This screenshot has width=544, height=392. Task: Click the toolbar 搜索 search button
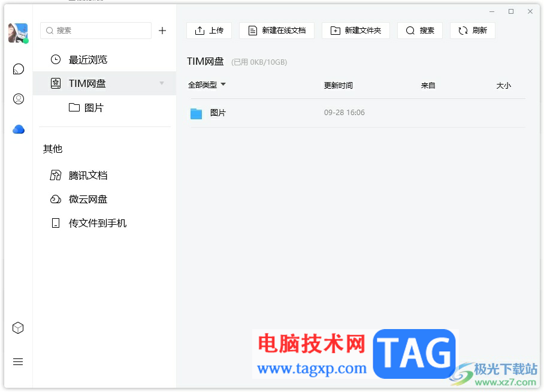[x=420, y=31]
